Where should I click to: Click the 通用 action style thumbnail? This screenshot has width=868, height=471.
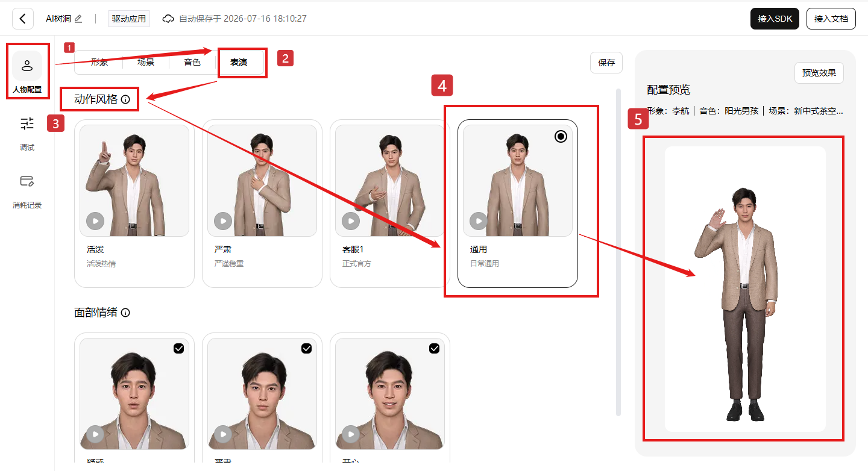coord(518,180)
